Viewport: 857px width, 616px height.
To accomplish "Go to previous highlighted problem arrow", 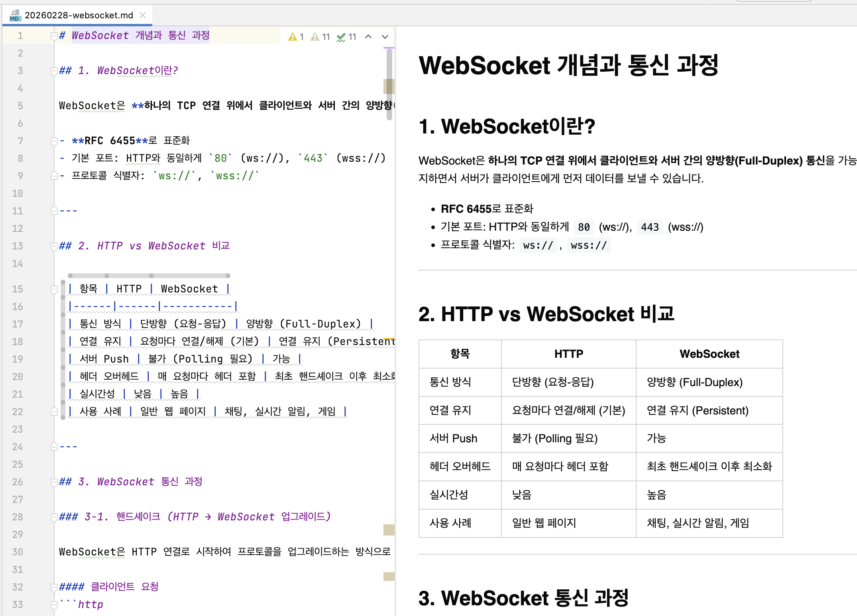I will pos(368,37).
